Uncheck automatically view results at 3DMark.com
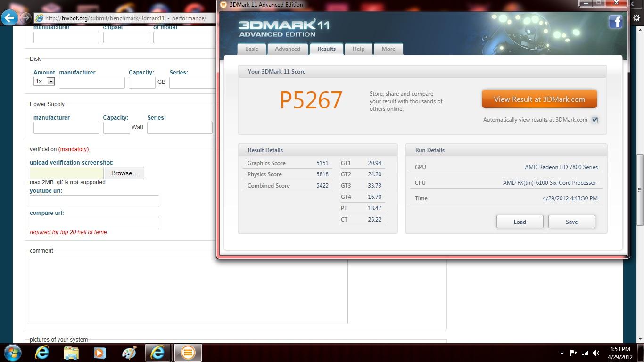This screenshot has height=362, width=644. coord(594,120)
